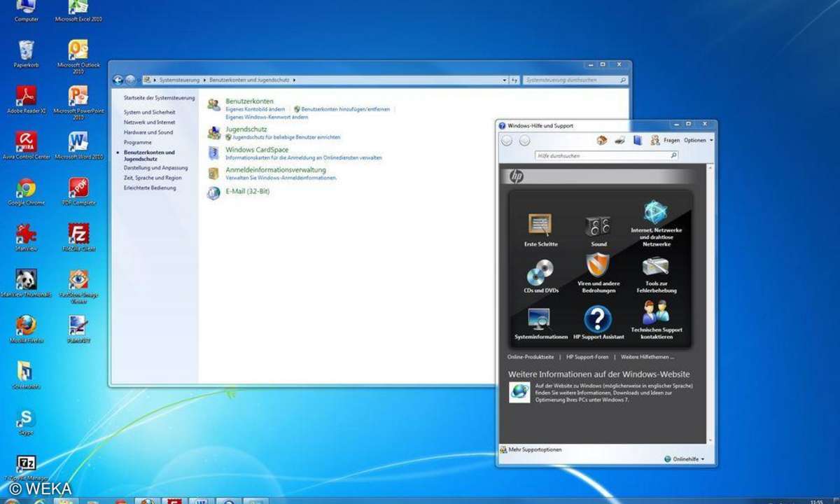Open Systeminformationen in help window

tap(540, 319)
